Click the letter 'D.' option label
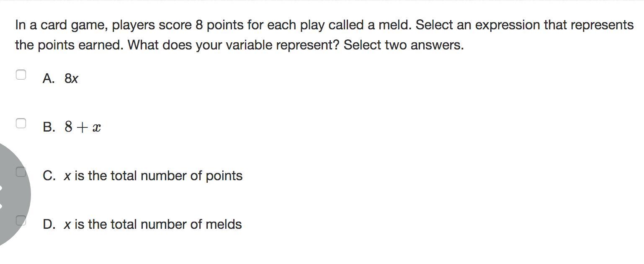Viewport: 644px width, 264px height. 49,224
